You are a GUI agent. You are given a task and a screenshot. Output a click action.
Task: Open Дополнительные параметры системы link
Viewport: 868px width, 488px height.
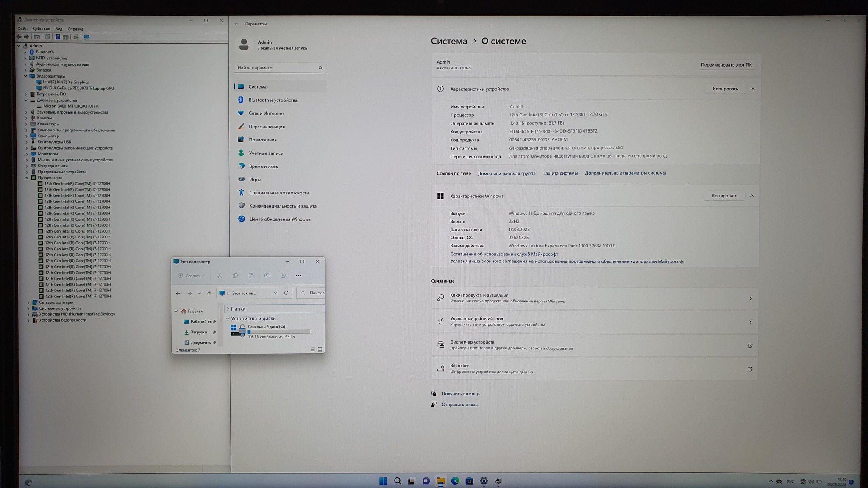pos(625,173)
